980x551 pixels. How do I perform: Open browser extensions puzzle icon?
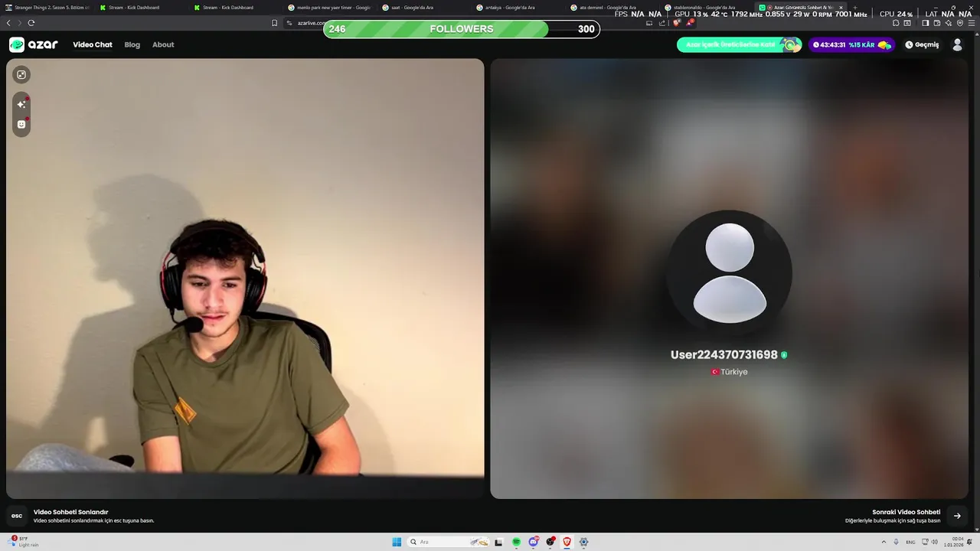896,23
